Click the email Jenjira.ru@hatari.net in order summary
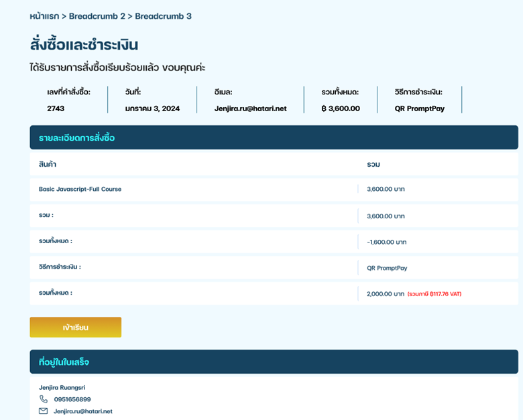This screenshot has height=420, width=523. coord(251,109)
